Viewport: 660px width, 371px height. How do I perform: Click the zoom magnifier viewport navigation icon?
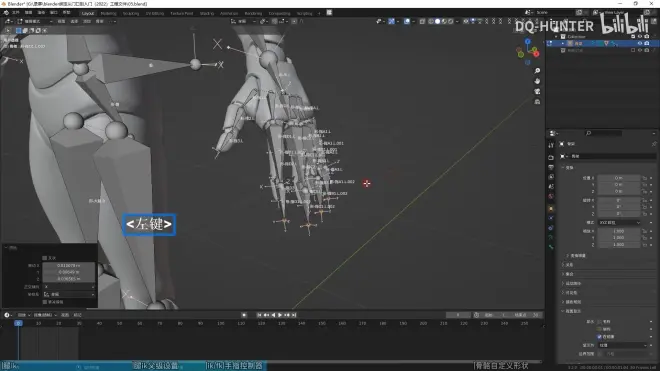(537, 71)
